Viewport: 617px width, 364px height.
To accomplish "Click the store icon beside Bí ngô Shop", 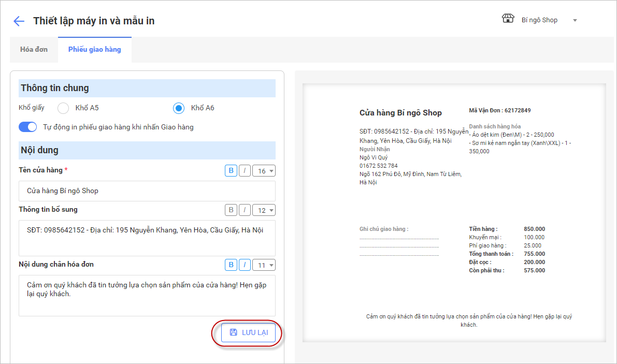I will click(508, 19).
